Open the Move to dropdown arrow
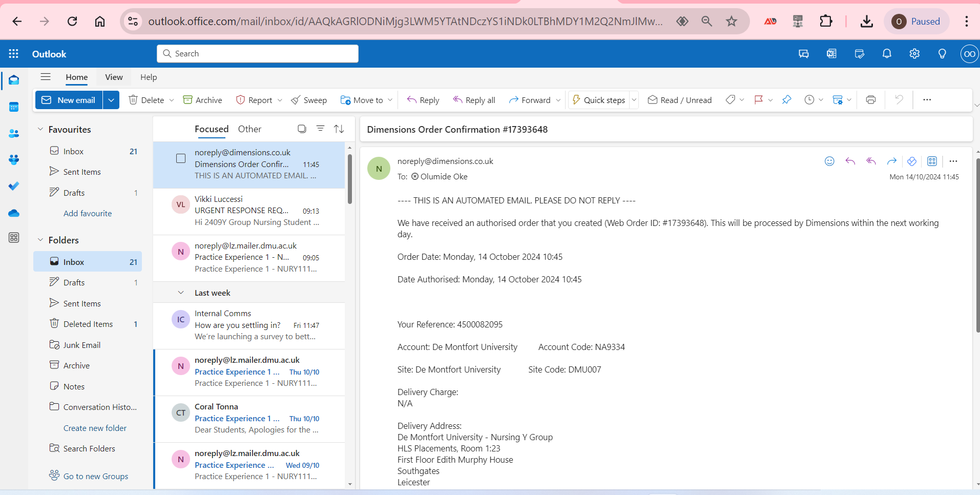The image size is (980, 495). tap(390, 100)
